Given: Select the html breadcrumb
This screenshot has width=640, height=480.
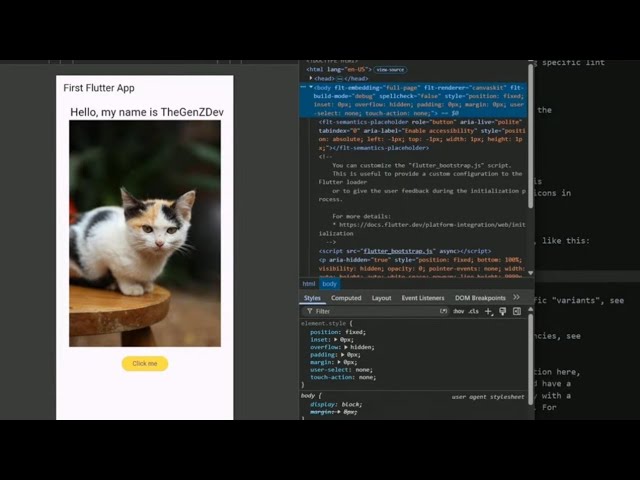Looking at the screenshot, I should pos(309,284).
